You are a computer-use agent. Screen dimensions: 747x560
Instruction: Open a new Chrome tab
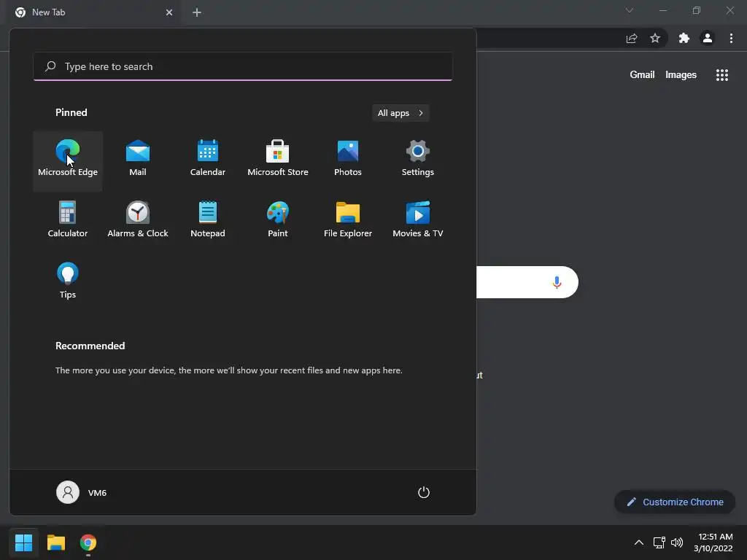pos(197,12)
